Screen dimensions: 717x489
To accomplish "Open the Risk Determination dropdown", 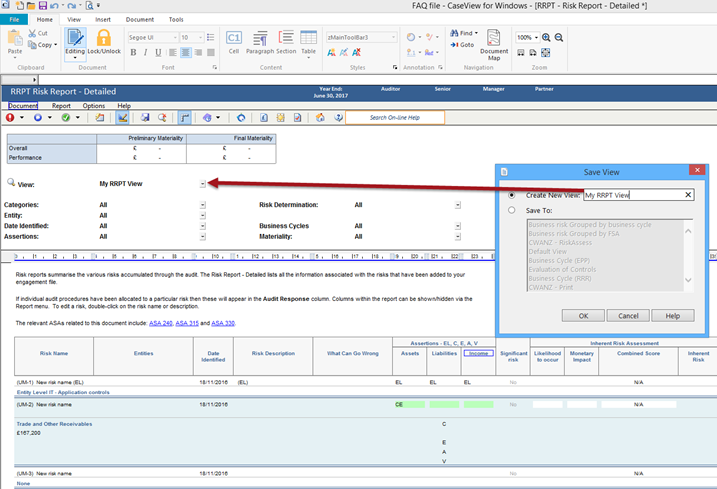I will tap(458, 205).
